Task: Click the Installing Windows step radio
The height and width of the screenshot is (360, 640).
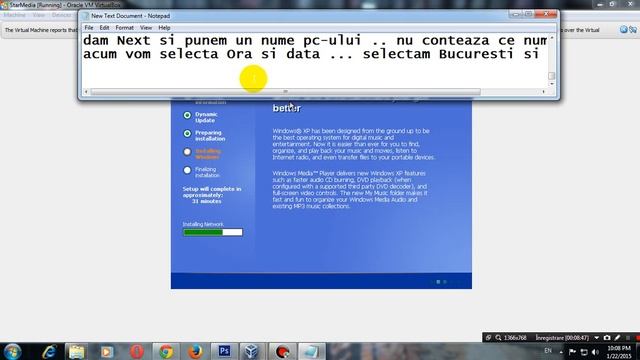Action: click(187, 152)
